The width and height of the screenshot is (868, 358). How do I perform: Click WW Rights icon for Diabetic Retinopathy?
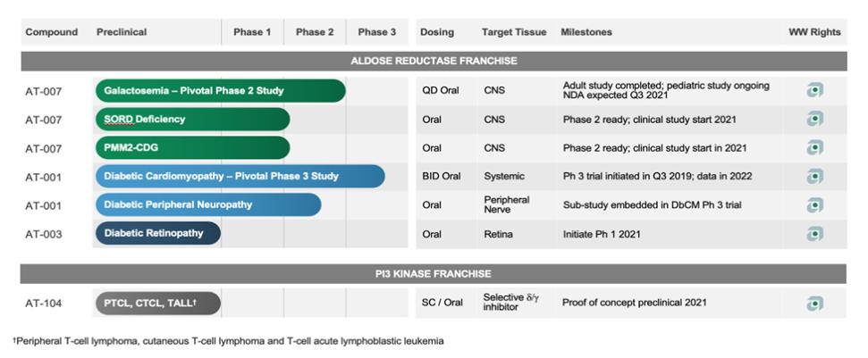pos(814,234)
